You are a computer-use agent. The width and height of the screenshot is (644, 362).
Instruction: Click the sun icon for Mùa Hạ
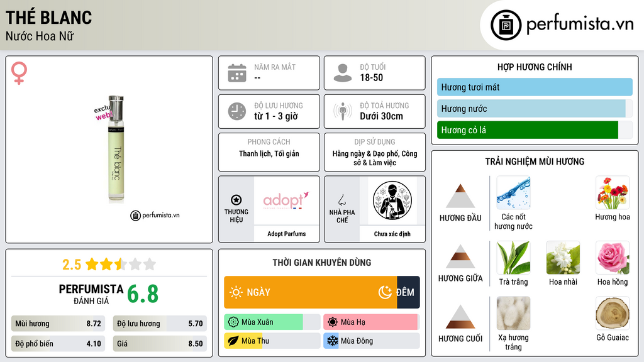[x=333, y=322]
